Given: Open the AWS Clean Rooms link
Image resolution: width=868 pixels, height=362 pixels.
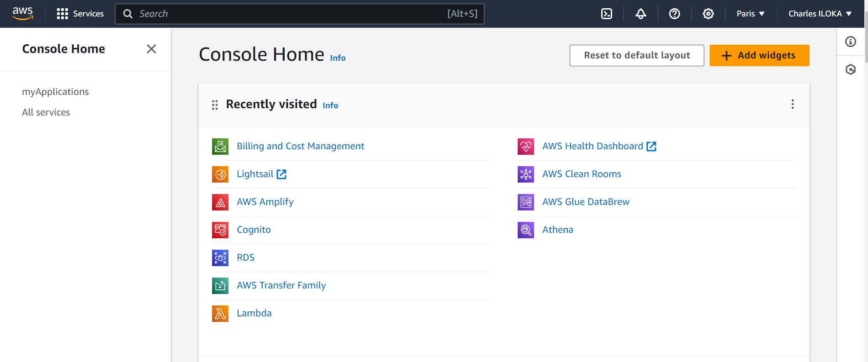Looking at the screenshot, I should coord(582,174).
